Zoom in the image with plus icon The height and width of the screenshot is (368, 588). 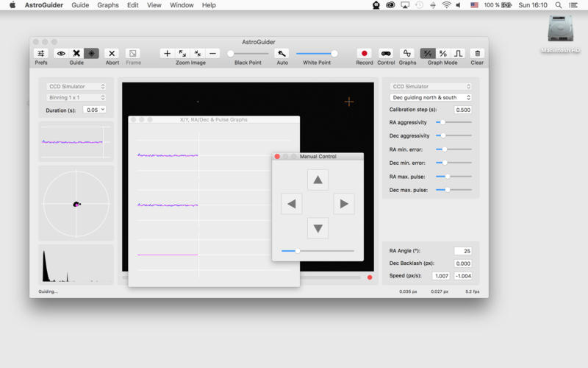[x=168, y=54]
